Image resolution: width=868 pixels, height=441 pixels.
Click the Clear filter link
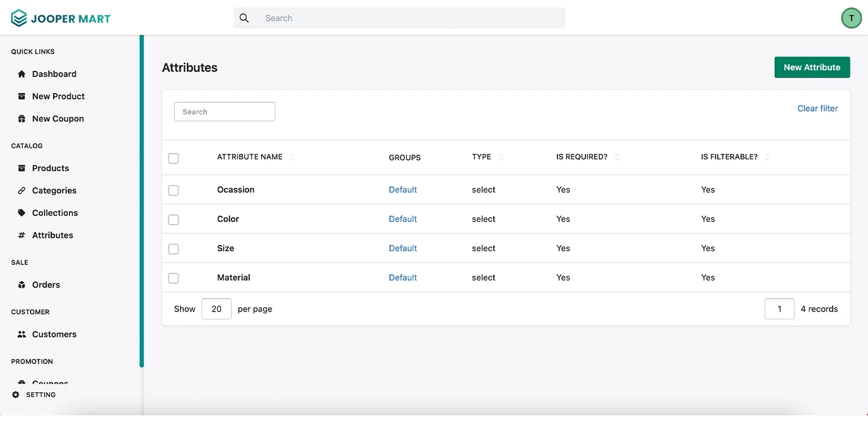pyautogui.click(x=817, y=108)
